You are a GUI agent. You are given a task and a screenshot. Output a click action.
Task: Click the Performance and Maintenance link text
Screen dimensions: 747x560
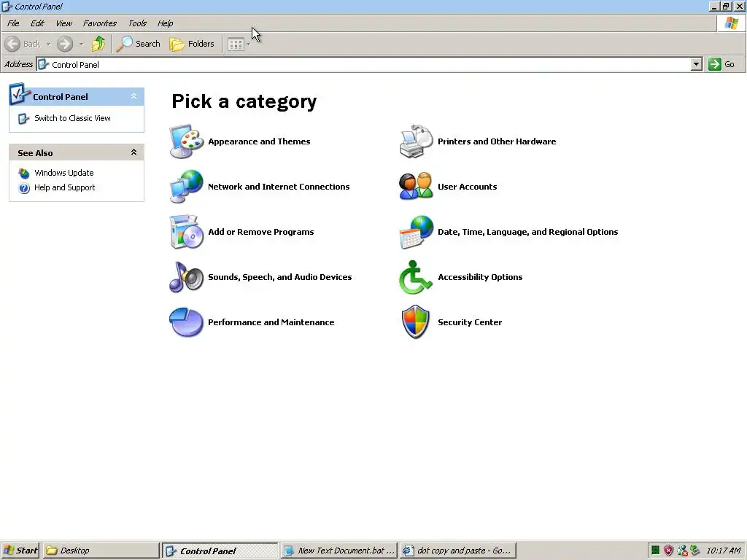pyautogui.click(x=271, y=322)
